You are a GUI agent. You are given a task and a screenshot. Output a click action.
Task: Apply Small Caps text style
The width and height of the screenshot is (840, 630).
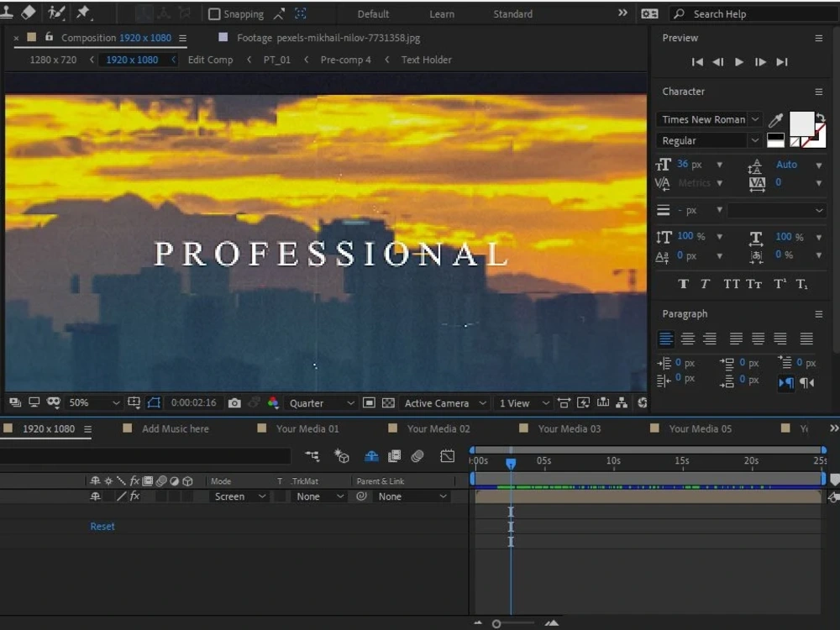(x=753, y=284)
